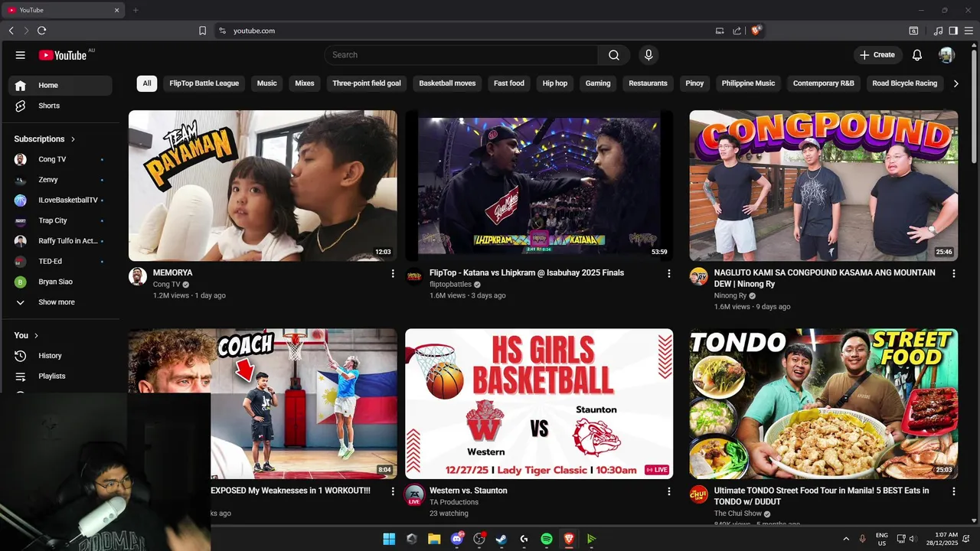Select the Hip hop filter chip
The image size is (980, 551).
555,83
